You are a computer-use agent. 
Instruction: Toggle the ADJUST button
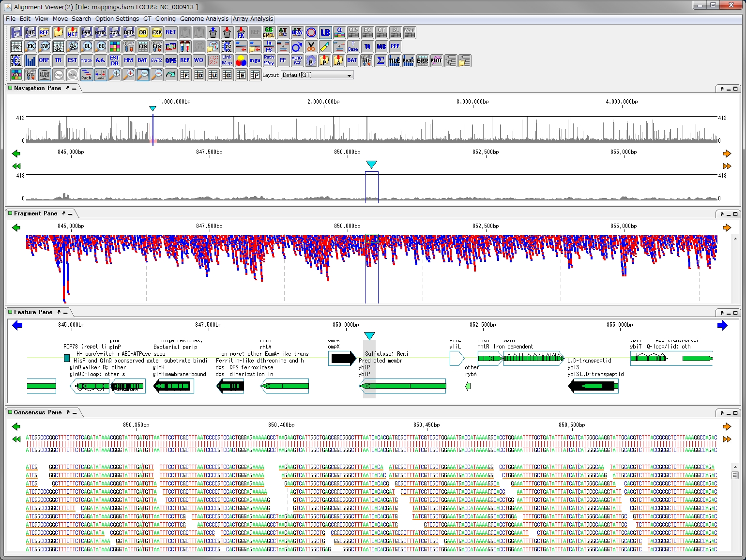[45, 75]
